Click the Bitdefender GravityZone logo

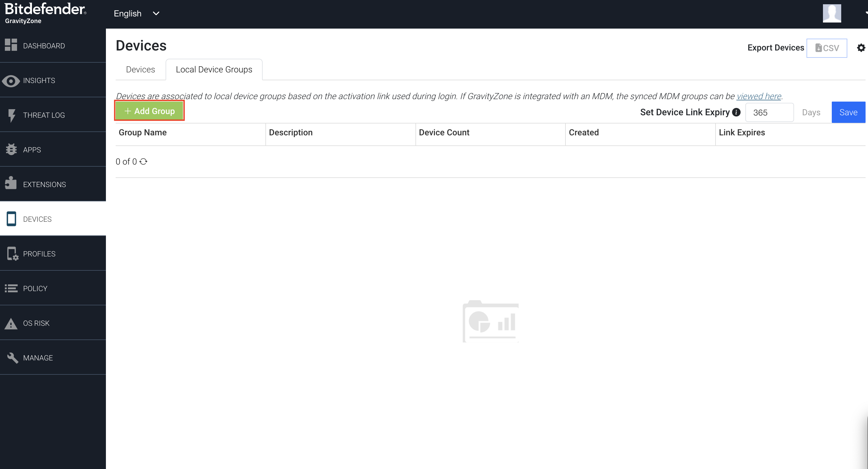point(45,13)
